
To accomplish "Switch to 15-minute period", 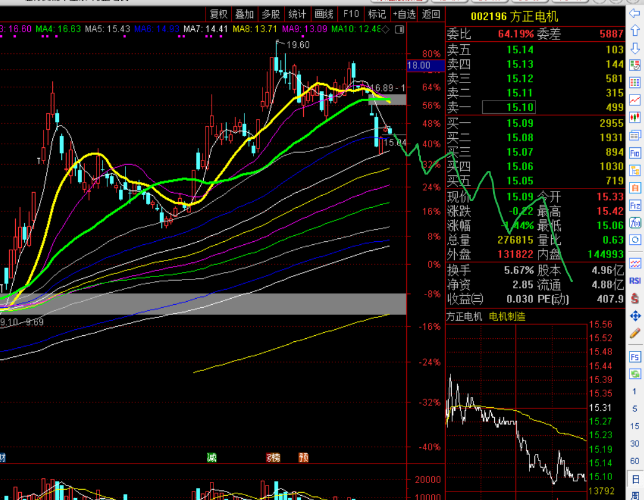I will (x=635, y=426).
